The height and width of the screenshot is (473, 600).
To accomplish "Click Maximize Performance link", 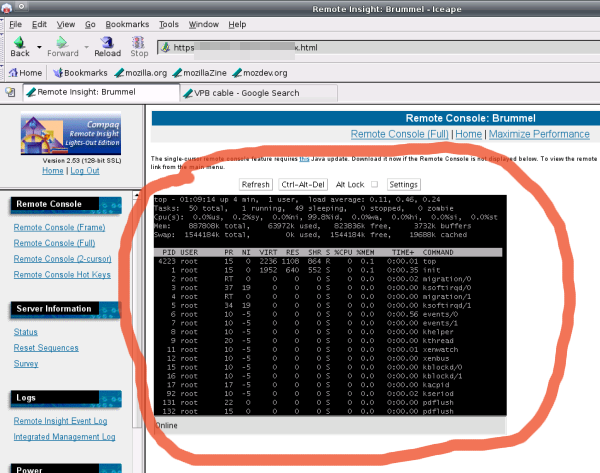I will coord(539,134).
